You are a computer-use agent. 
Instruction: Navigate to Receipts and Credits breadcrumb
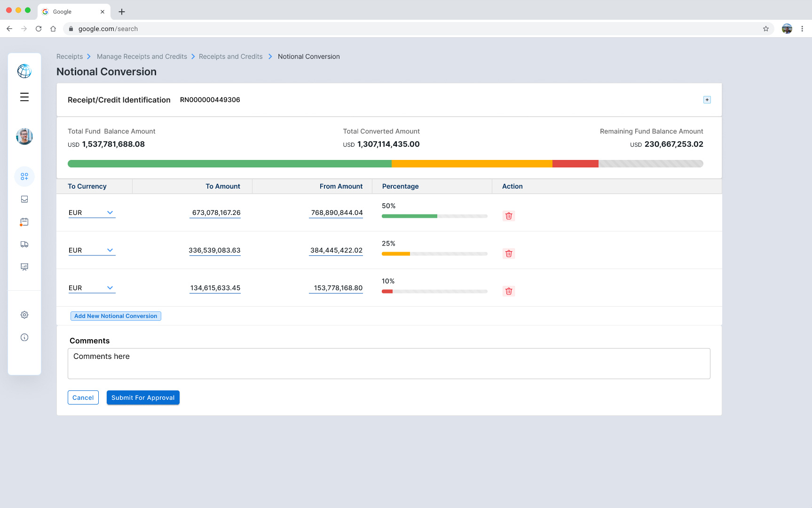(230, 56)
